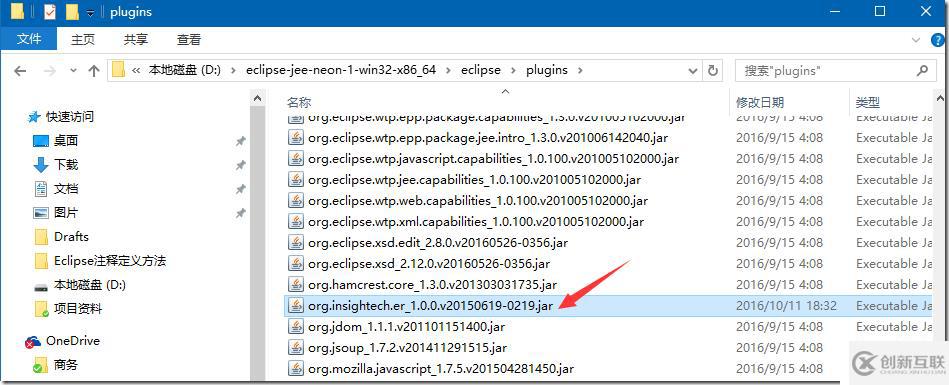Select the Eclipse注释定义方法 folder in the sidebar
This screenshot has width=949, height=385.
(x=110, y=261)
